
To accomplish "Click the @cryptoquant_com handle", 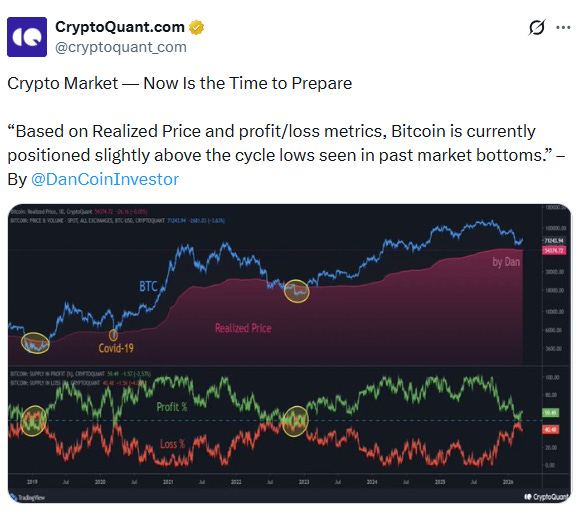I will [121, 47].
